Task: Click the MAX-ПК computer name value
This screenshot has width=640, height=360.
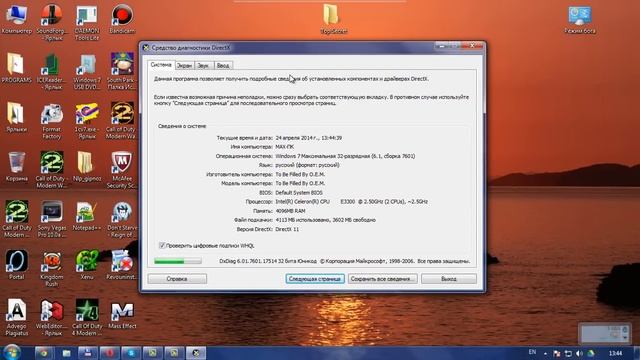Action: 284,147
